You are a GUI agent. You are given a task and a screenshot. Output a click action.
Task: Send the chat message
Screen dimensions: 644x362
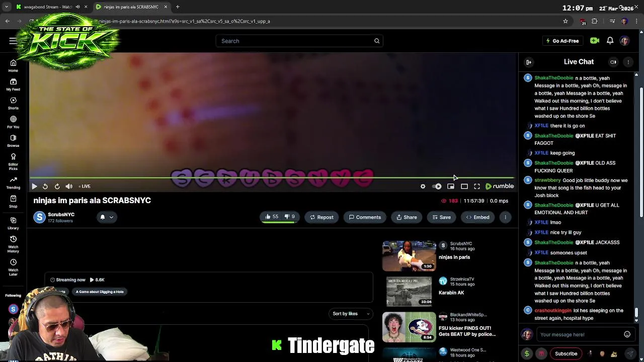(x=630, y=353)
